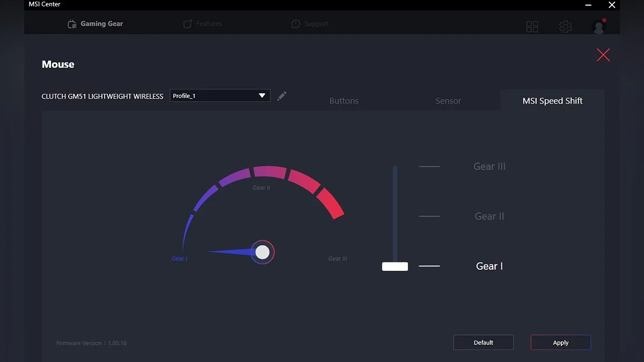Viewport: 644px width, 362px height.
Task: Click the Apply button
Action: 560,342
